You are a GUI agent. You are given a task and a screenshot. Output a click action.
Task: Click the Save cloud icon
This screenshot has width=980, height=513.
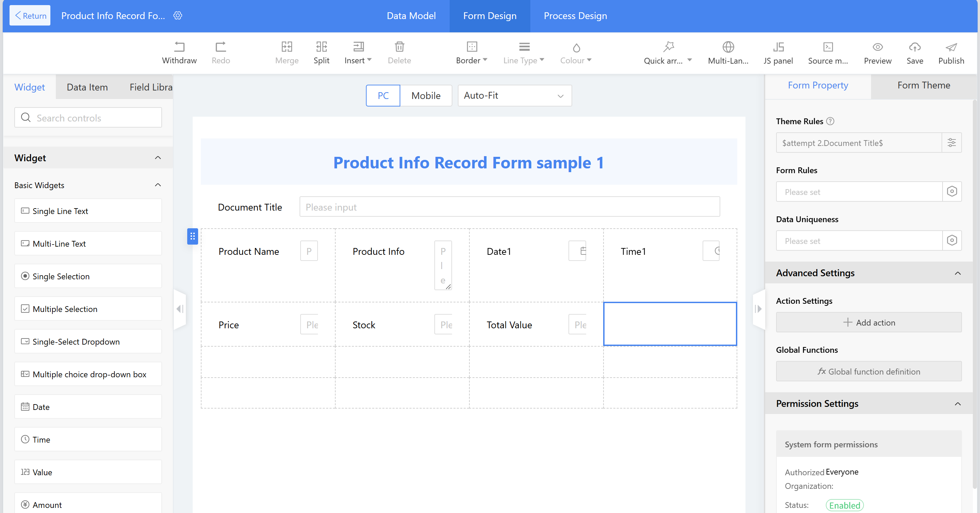[915, 47]
